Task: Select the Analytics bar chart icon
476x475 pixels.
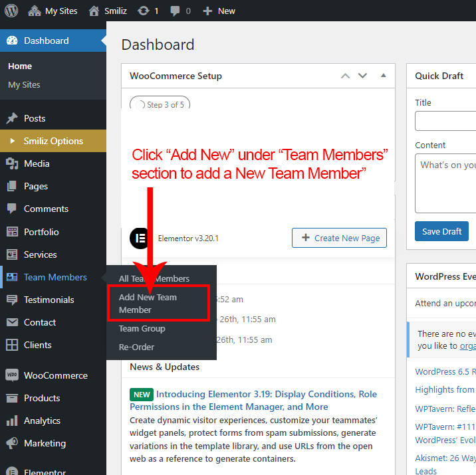Action: point(12,421)
